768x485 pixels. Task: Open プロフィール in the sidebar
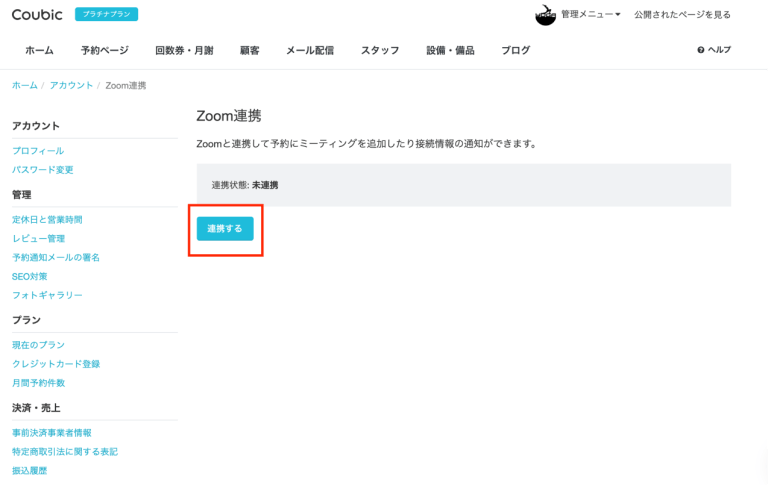(x=38, y=151)
